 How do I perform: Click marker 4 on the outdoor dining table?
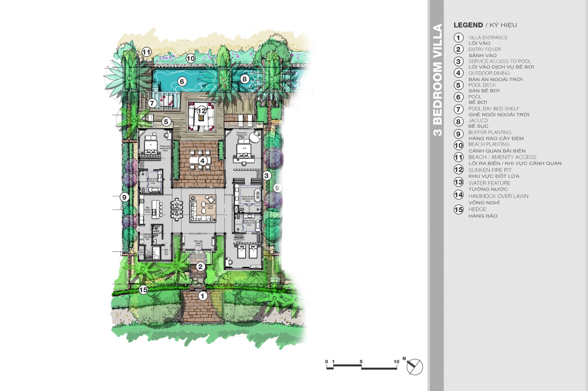pyautogui.click(x=202, y=161)
